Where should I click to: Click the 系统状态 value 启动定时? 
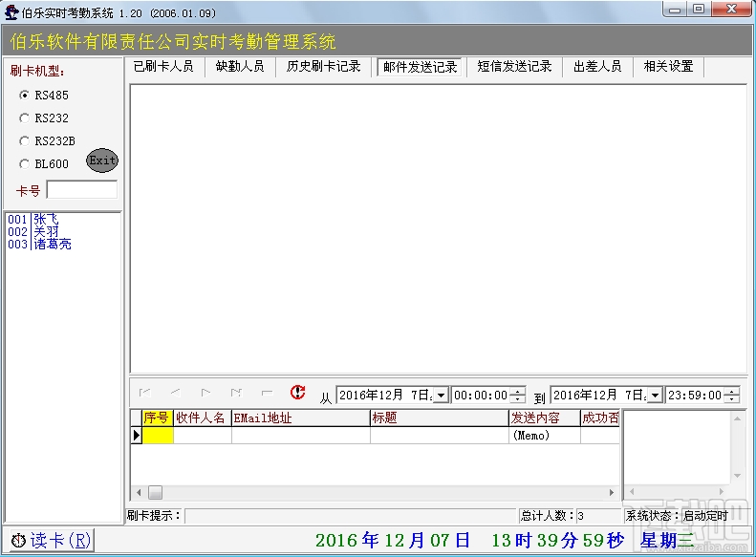pos(706,516)
